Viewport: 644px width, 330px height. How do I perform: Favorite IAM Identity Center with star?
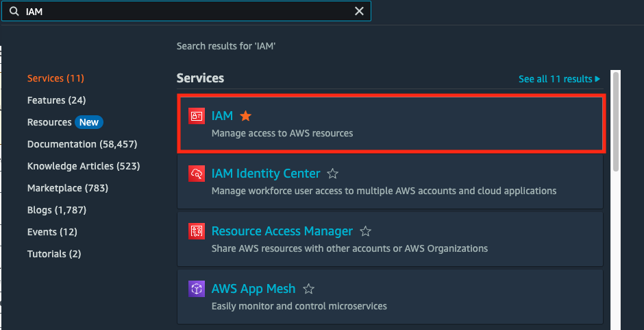[332, 174]
